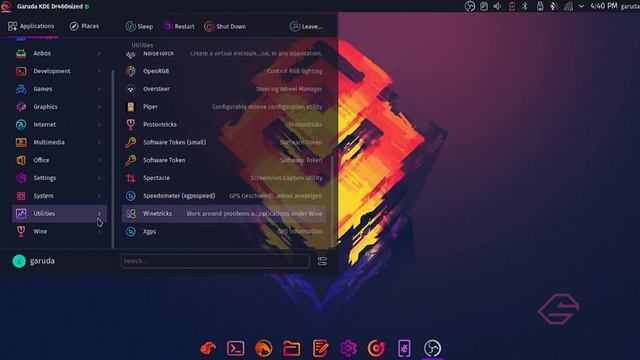Click the network signal tray icon
This screenshot has height=360, width=640.
568,6
